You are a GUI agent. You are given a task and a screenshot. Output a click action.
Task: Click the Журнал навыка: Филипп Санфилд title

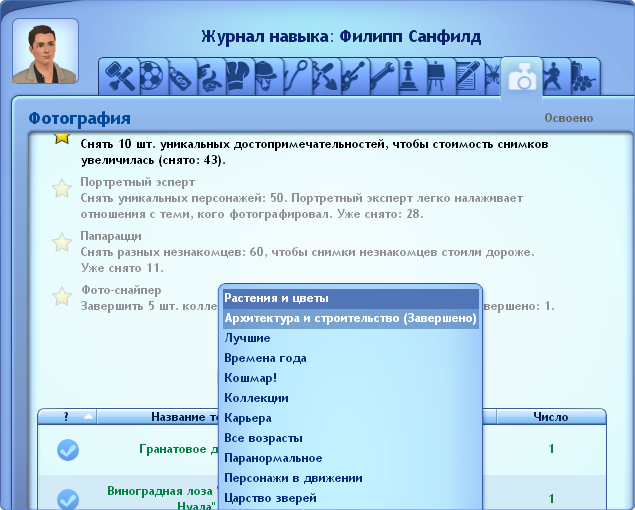pos(341,36)
